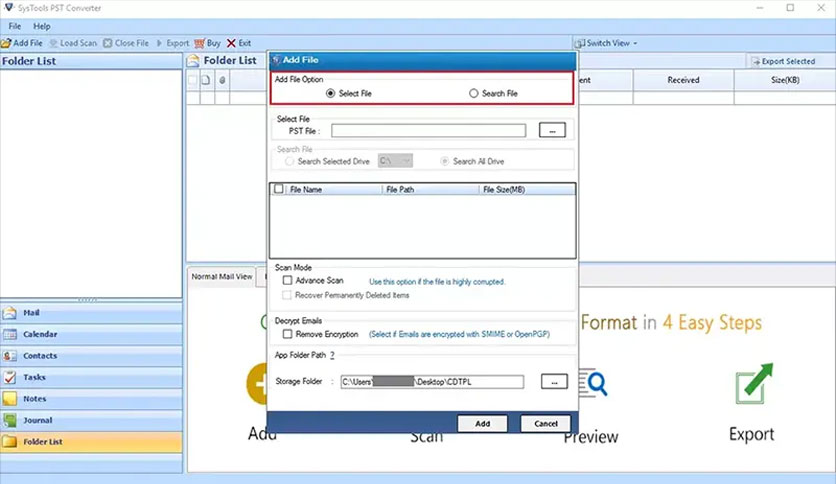Browse for PST file with ellipsis button
This screenshot has width=836, height=484.
coord(552,131)
